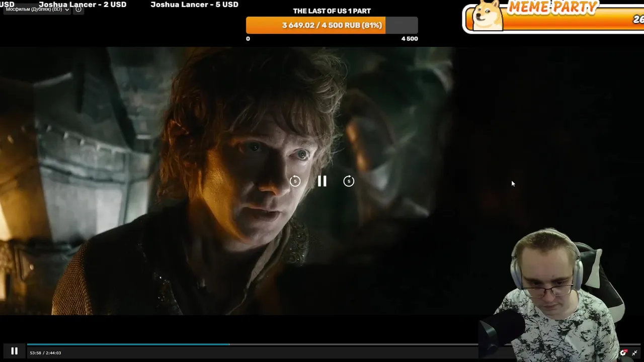Skip forward 5 seconds with the forward button
644x362 pixels.
click(349, 181)
